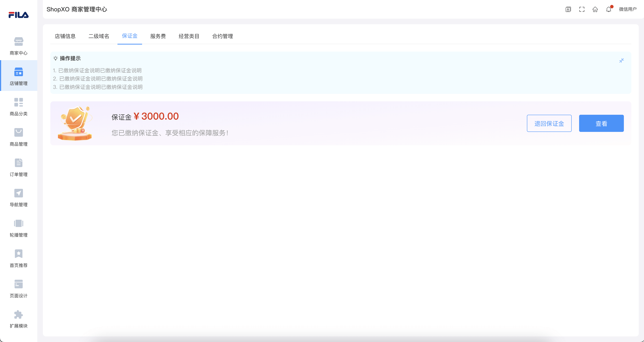Click second 已缴纳保证金说明 hint line

click(x=98, y=79)
